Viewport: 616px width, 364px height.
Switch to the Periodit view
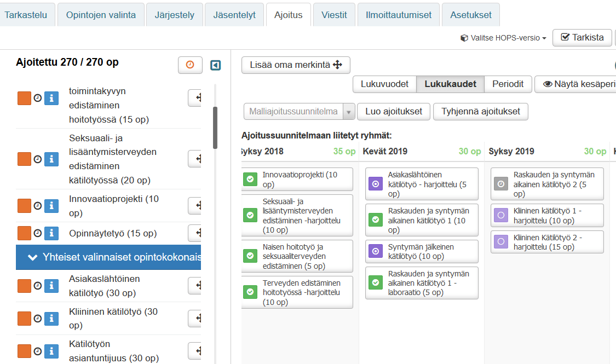pos(508,84)
